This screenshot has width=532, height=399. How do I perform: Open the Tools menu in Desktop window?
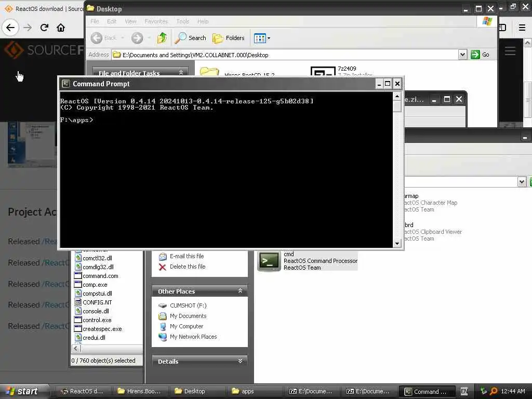coord(182,21)
